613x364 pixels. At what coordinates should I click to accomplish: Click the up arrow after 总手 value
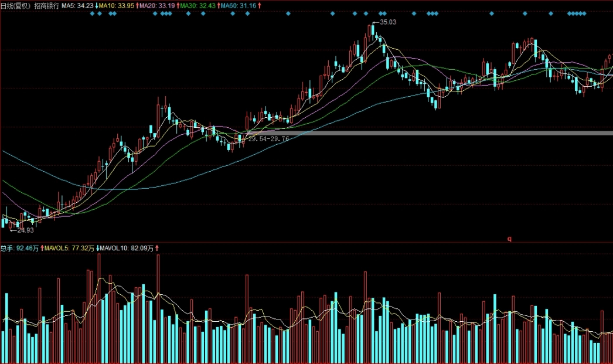pos(43,249)
